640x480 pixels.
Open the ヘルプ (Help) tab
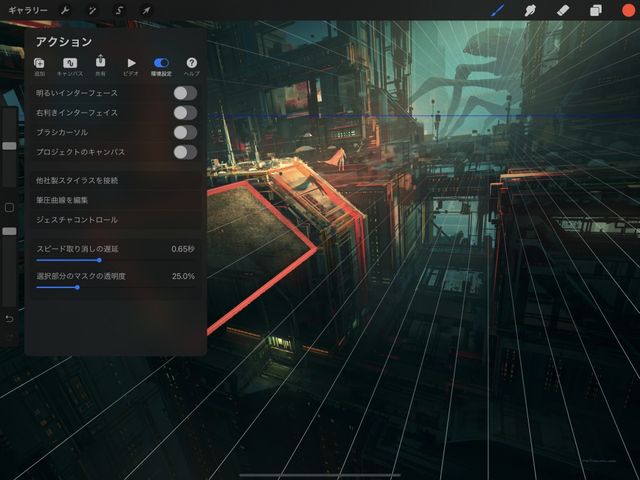pyautogui.click(x=191, y=67)
